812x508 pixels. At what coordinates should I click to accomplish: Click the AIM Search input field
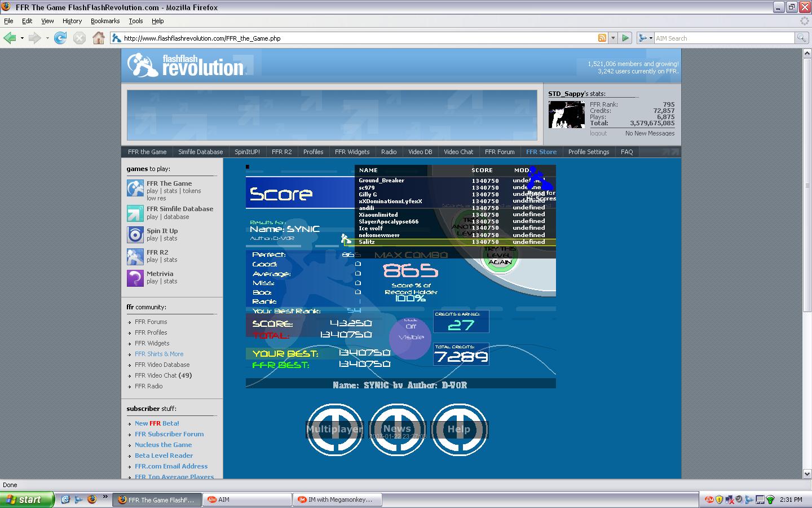(x=724, y=38)
